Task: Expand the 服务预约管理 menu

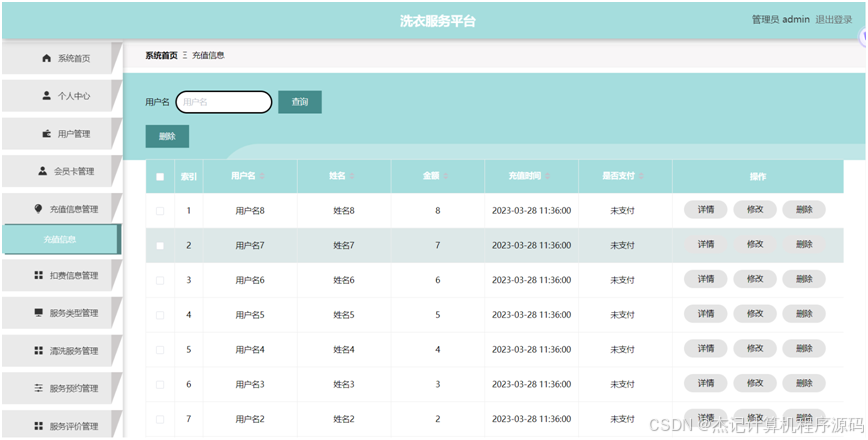Action: [61, 389]
